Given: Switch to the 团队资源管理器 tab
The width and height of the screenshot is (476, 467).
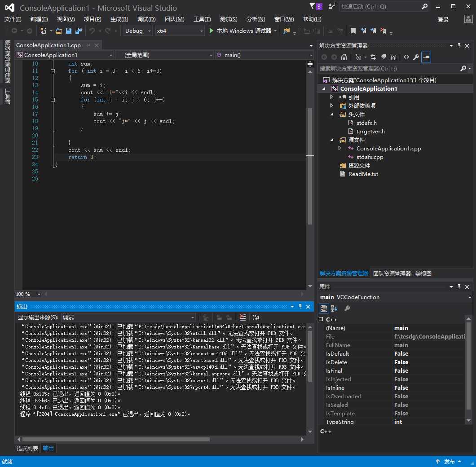Looking at the screenshot, I should pos(392,273).
